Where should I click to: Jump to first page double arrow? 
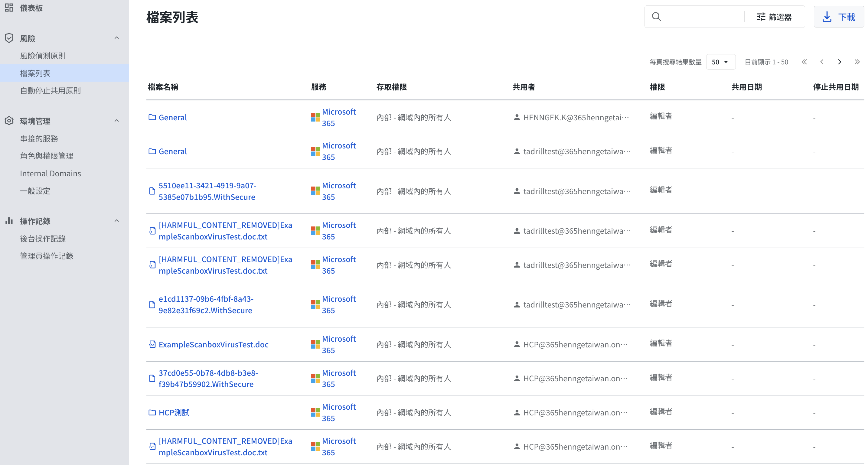coord(804,62)
